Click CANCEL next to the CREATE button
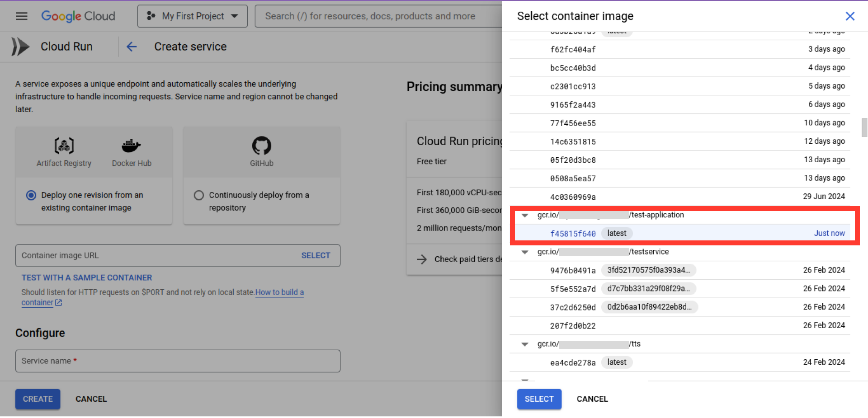The height and width of the screenshot is (418, 868). click(91, 399)
